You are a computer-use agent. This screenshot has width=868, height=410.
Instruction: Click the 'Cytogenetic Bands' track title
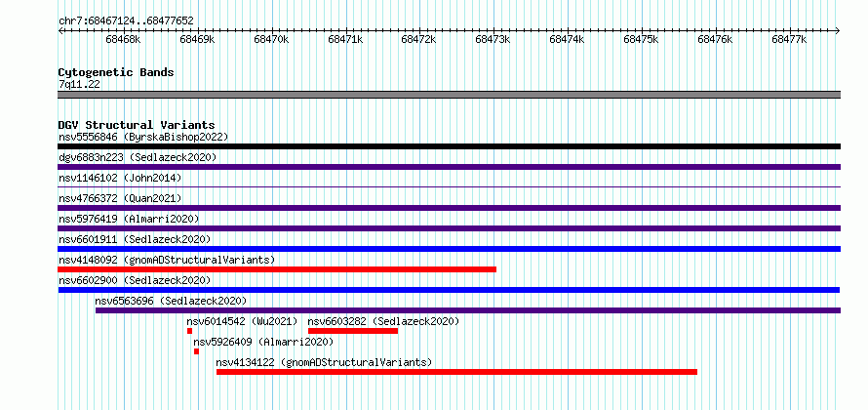pyautogui.click(x=116, y=72)
